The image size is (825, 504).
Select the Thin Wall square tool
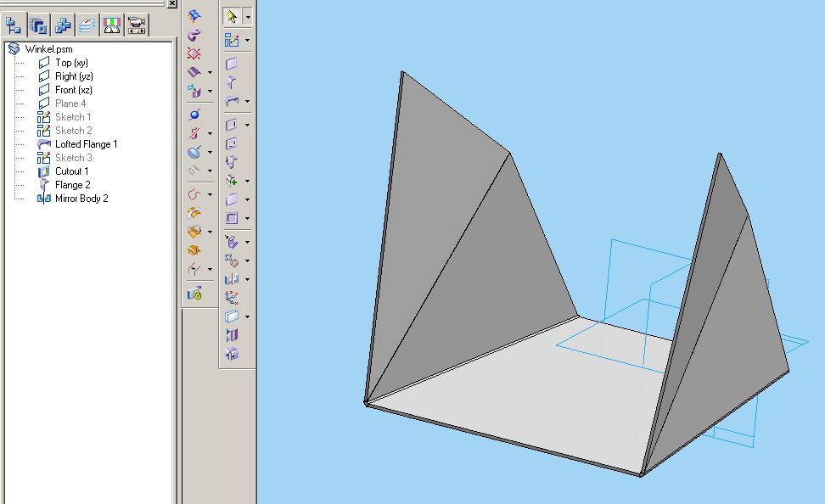point(232,218)
